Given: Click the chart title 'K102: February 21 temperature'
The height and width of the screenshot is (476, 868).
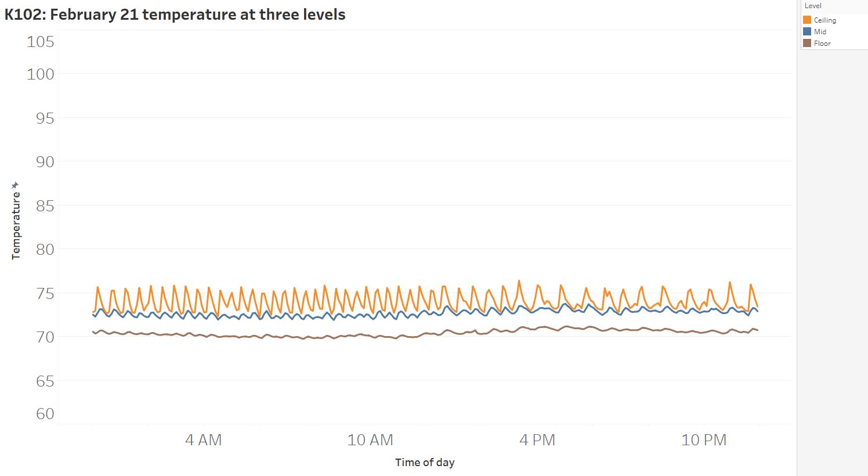Looking at the screenshot, I should (x=175, y=15).
